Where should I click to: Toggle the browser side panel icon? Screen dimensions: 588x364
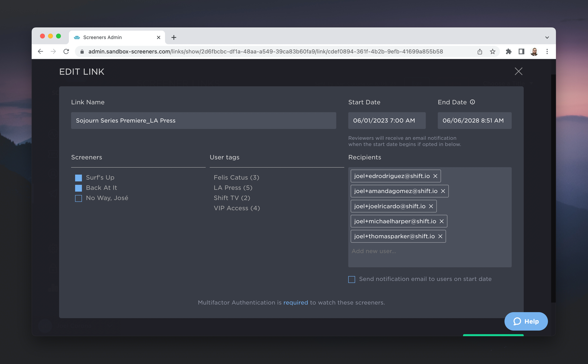coord(521,51)
